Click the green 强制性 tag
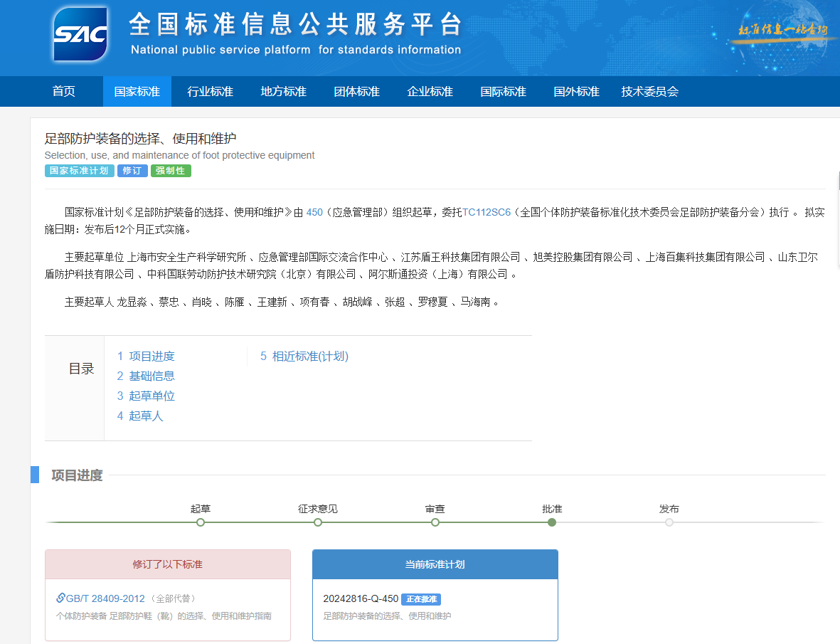Image resolution: width=840 pixels, height=644 pixels. pos(171,171)
